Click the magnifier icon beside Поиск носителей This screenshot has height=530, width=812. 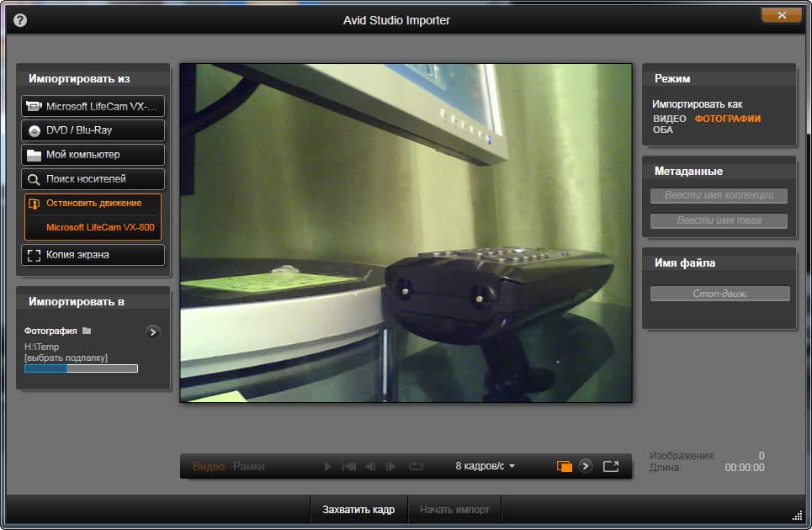click(34, 179)
